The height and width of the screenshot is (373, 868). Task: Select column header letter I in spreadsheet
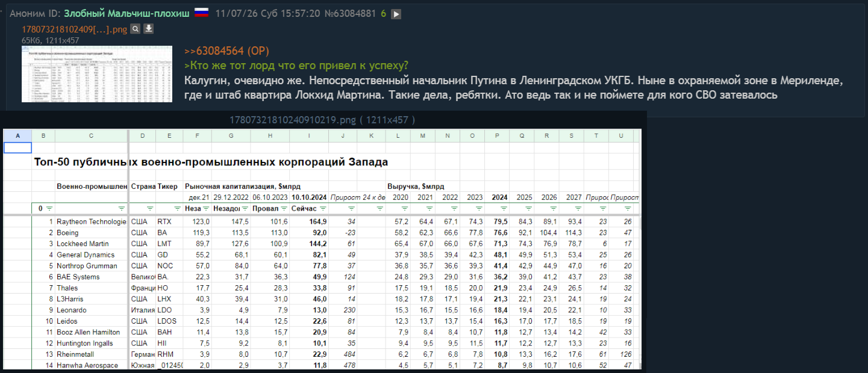coord(309,136)
